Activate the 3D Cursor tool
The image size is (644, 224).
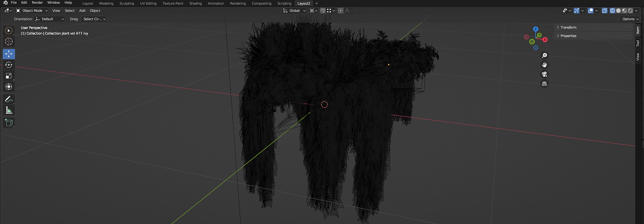[x=9, y=42]
